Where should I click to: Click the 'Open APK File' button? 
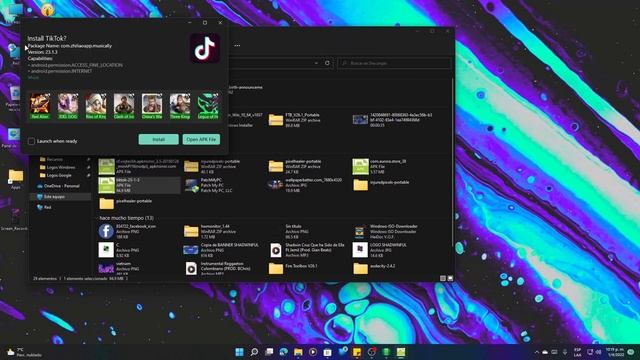201,140
